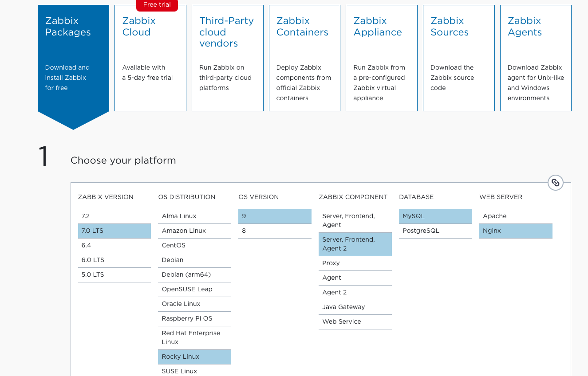588x376 pixels.
Task: Open the Zabbix Agents card
Action: coord(536,58)
